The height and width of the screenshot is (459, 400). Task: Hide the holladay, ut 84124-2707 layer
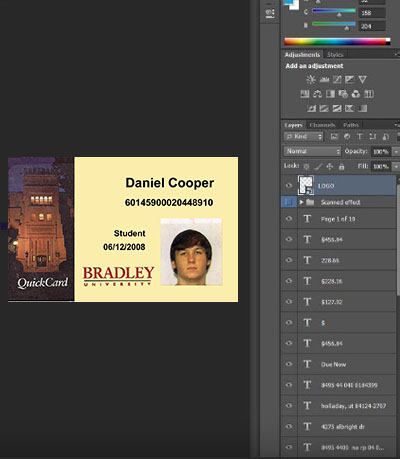(x=289, y=405)
